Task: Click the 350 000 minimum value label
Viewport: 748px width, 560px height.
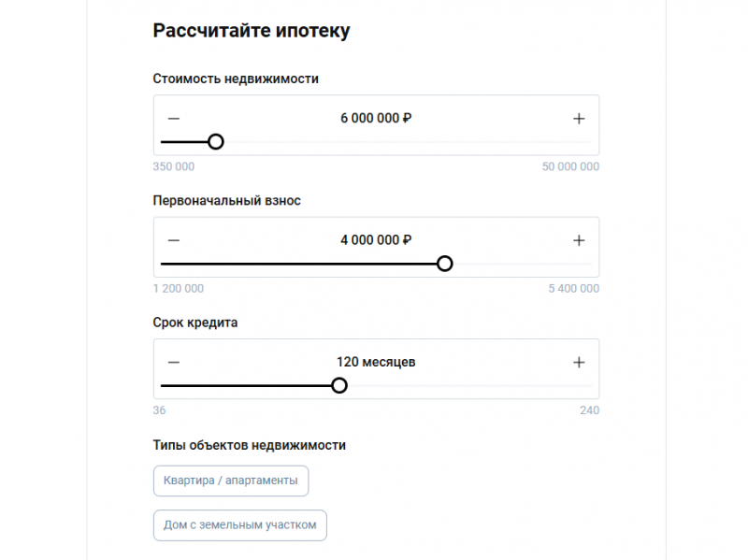Action: [x=174, y=166]
